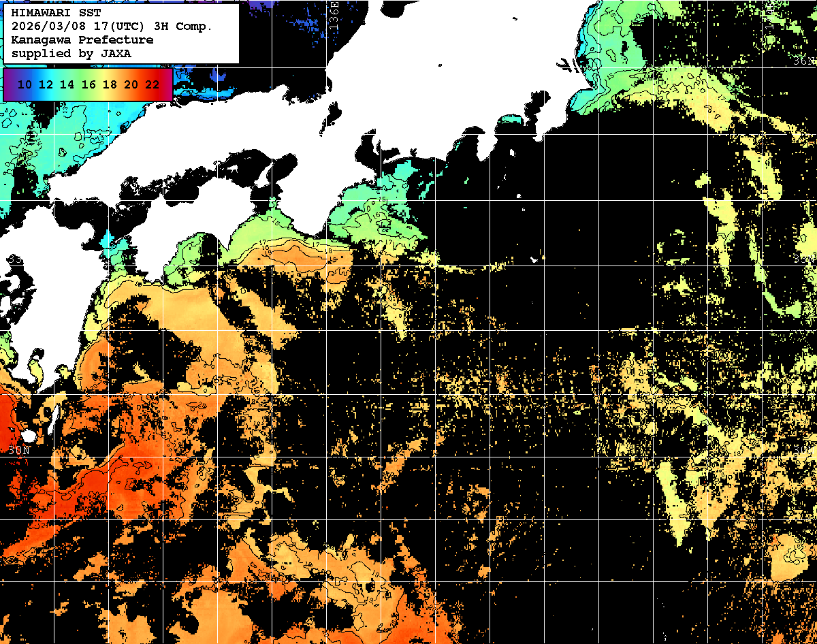Click the 36N latitude label
The width and height of the screenshot is (817, 644).
tap(805, 61)
